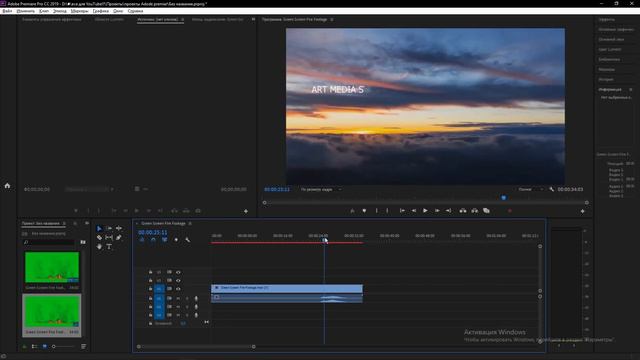Add marker using timeline header marker icon
This screenshot has height=360, width=640.
pyautogui.click(x=176, y=240)
